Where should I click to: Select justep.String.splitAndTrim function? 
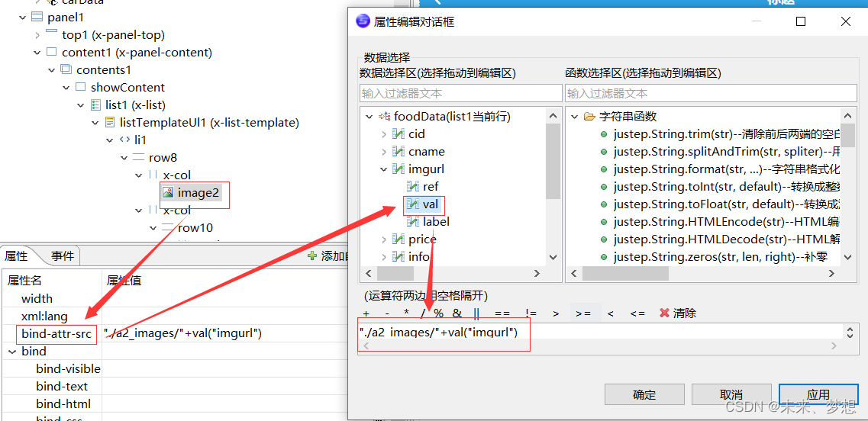click(x=725, y=152)
